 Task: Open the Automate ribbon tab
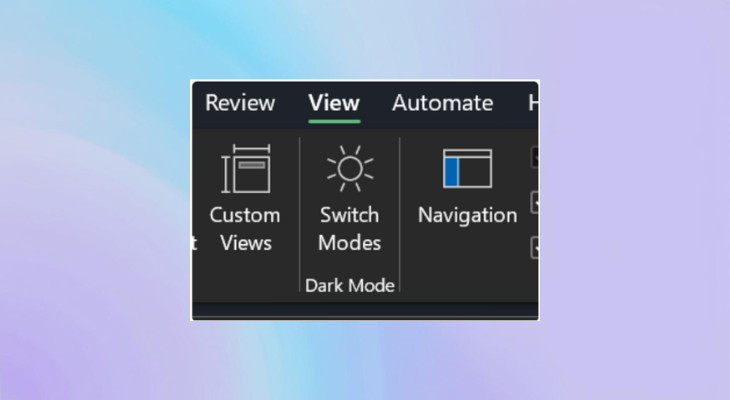(443, 103)
